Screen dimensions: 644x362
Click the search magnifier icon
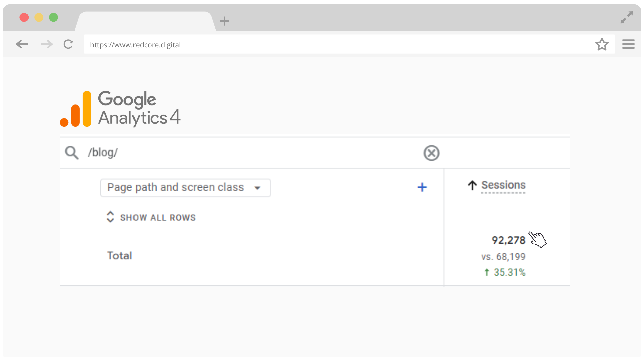point(72,153)
